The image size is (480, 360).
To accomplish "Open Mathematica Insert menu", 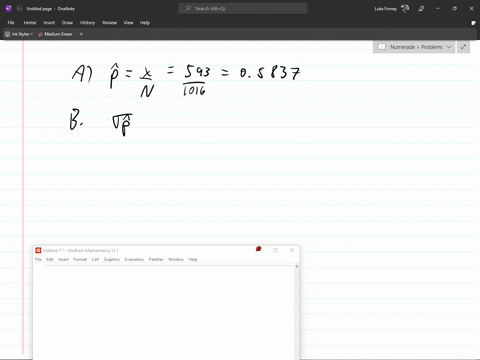I will 63,259.
